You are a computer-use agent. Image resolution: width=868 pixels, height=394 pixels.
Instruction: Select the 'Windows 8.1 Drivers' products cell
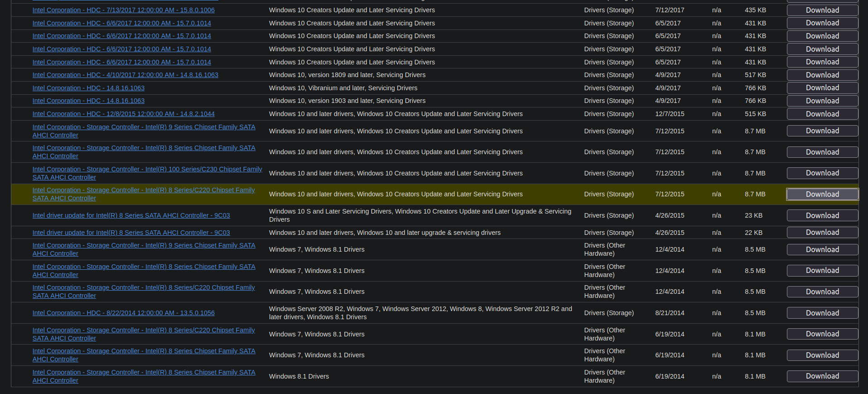(x=299, y=376)
